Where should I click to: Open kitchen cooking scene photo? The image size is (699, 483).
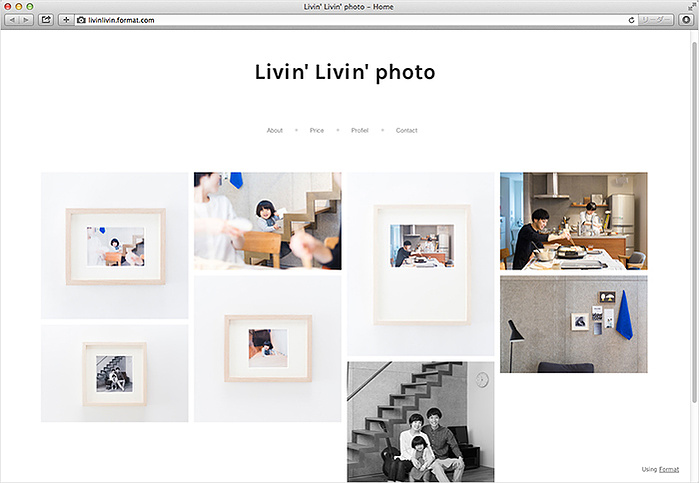574,221
